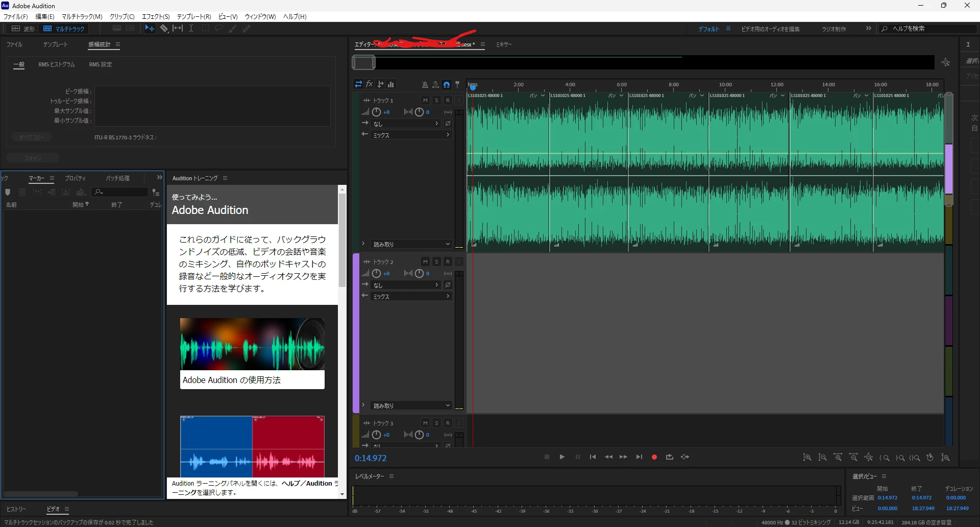The height and width of the screenshot is (527, 980).
Task: Select the Move tool in the toolbar
Action: tap(150, 29)
